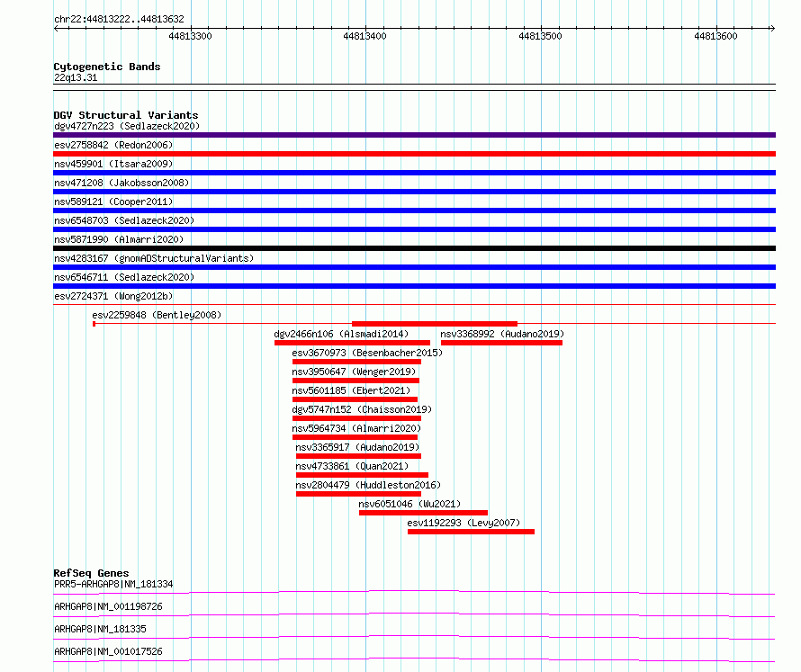The image size is (801, 672).
Task: Select nsv2804479 (Huddleston2016) label
Action: tap(368, 485)
